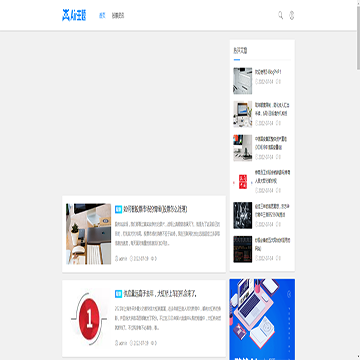Select the second gray navigation menu item
The image size is (360, 360).
118,15
